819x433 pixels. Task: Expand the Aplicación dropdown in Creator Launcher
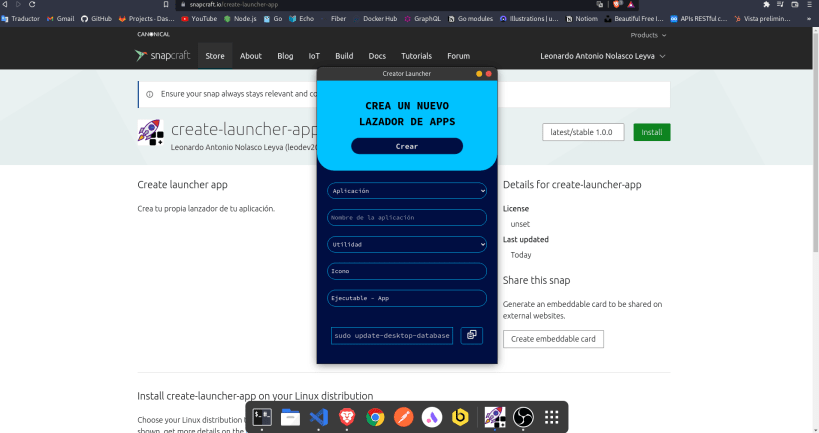407,191
